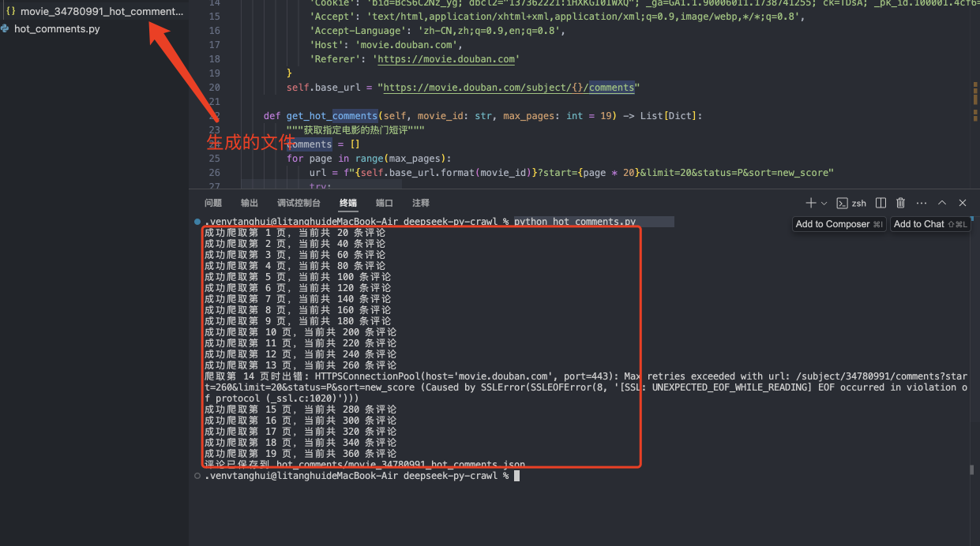The height and width of the screenshot is (546, 980).
Task: Maximize panel using the up chevron
Action: click(x=942, y=203)
